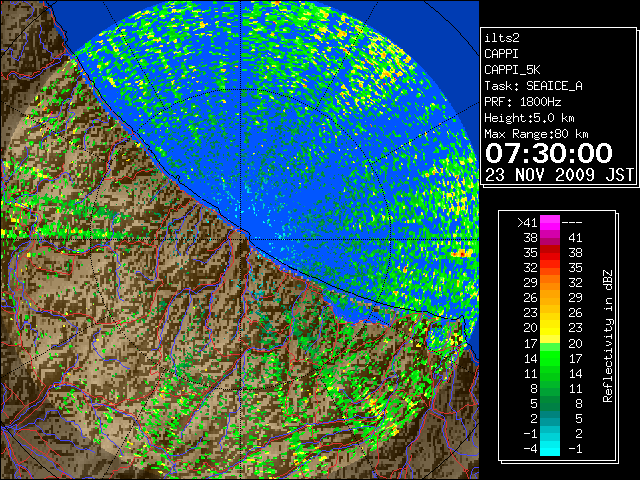This screenshot has height=480, width=640.
Task: Select the Max Range:80 km text
Action: tap(536, 134)
